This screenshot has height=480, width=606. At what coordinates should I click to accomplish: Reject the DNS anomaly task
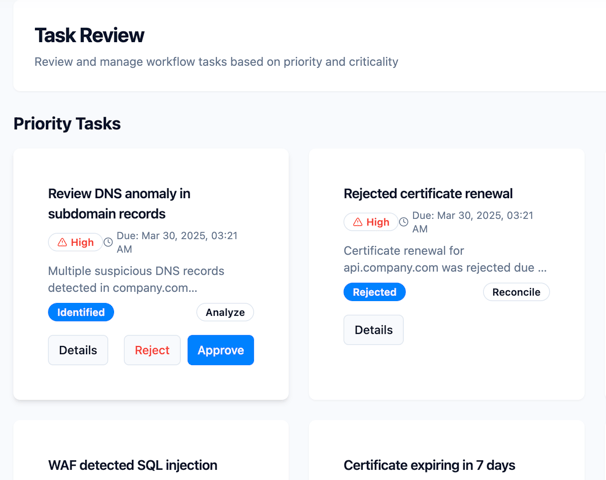[152, 350]
